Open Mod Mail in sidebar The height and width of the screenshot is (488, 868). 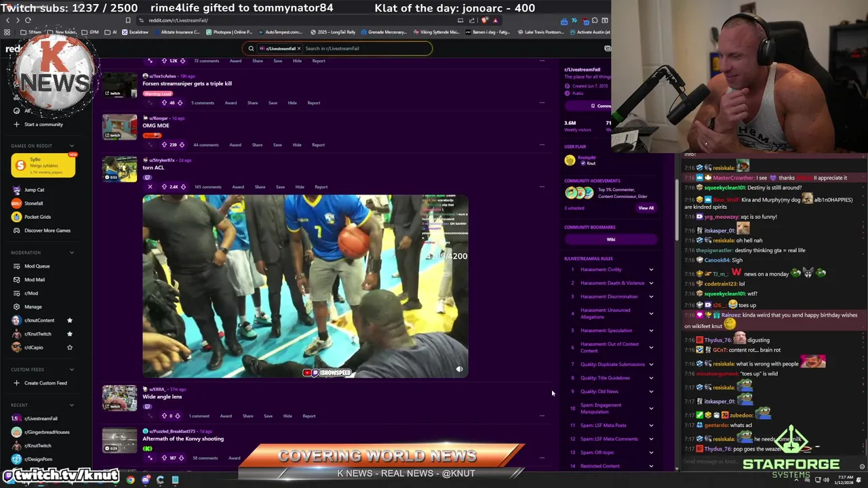click(34, 279)
